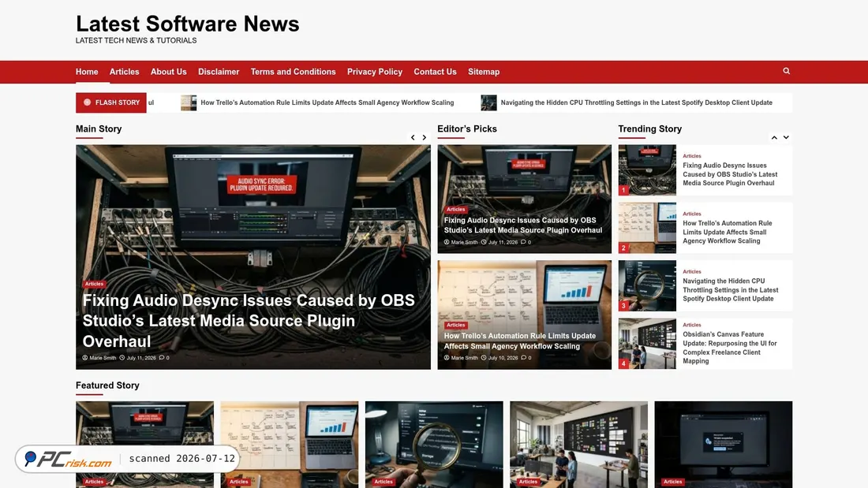Open Terms and Conditions page
This screenshot has width=868, height=488.
tap(293, 72)
